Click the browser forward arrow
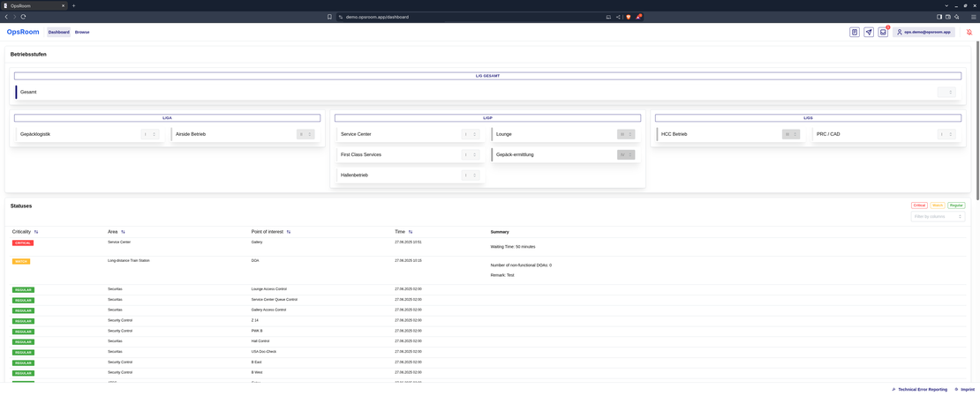Viewport: 980px width, 396px height. pyautogui.click(x=14, y=17)
